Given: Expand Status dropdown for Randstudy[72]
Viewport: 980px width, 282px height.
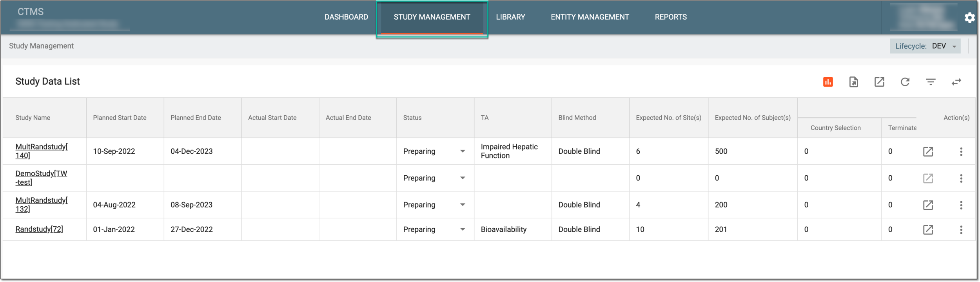Looking at the screenshot, I should (463, 229).
